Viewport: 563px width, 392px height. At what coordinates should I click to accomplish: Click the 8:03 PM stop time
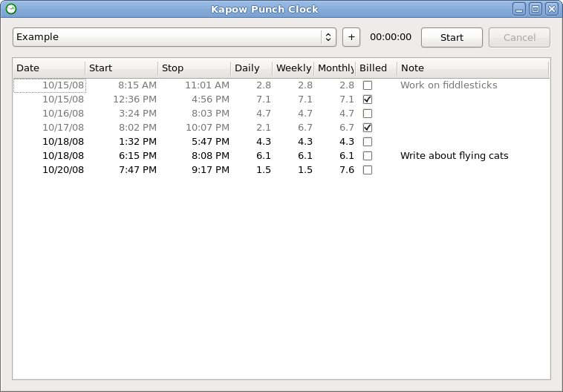coord(210,114)
